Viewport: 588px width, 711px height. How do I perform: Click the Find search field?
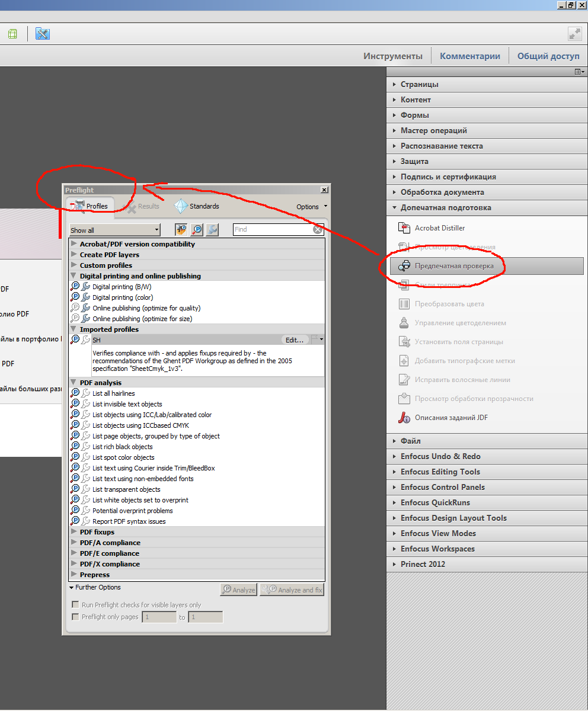tap(273, 230)
